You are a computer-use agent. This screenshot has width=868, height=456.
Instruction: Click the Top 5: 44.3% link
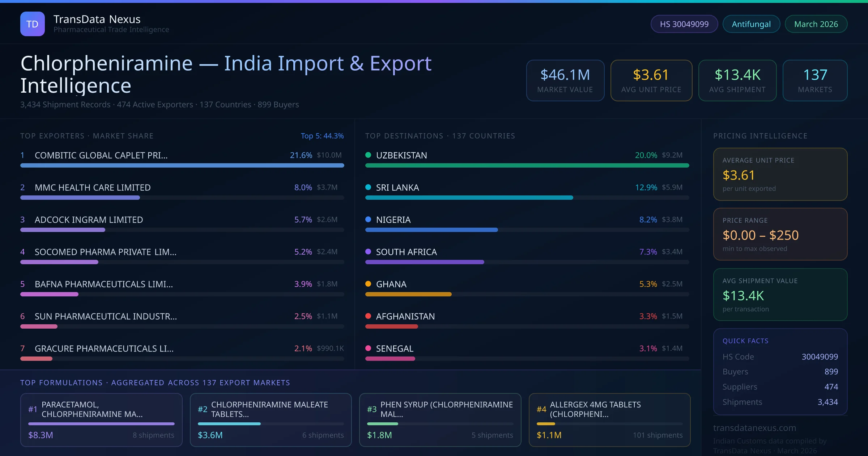[322, 136]
